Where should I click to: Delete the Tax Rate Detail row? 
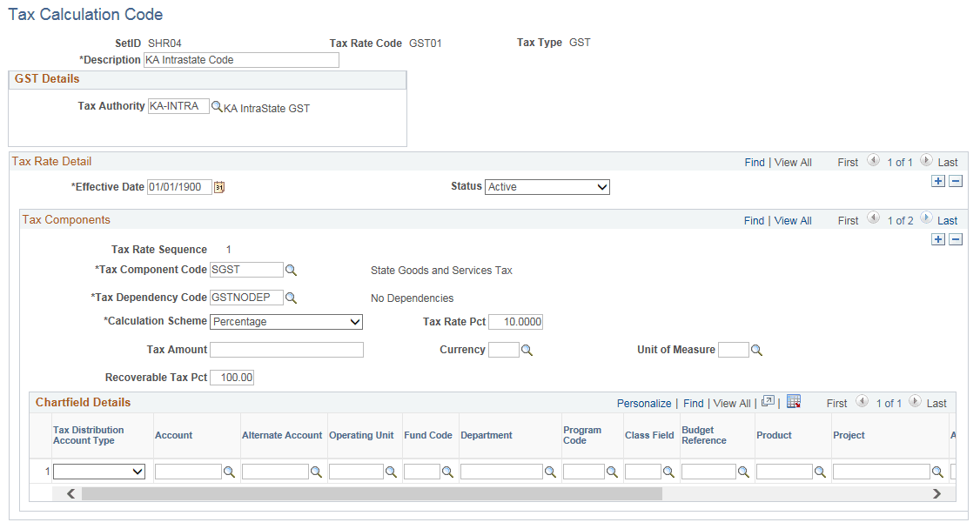coord(955,180)
